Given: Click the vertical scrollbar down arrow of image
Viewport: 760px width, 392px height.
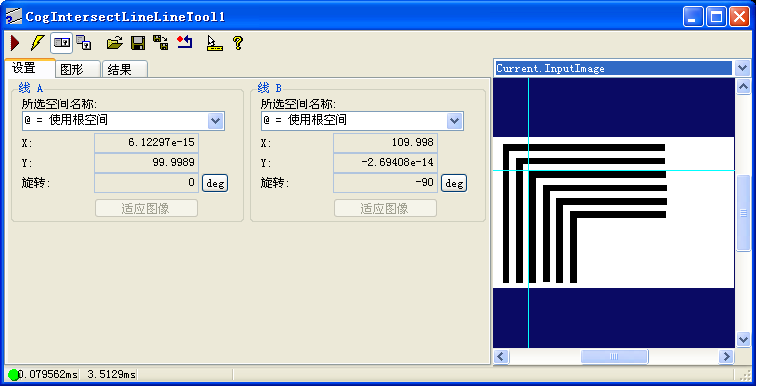Looking at the screenshot, I should [743, 339].
